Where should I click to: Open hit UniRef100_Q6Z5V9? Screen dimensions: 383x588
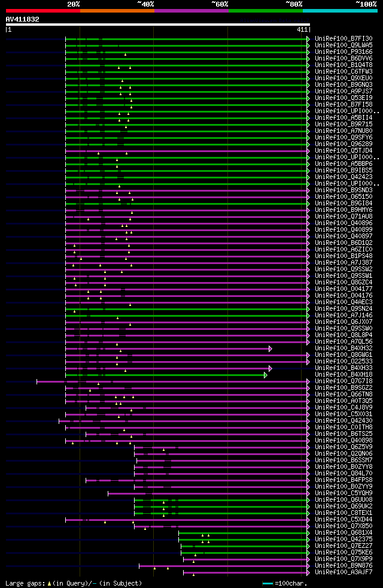tap(344, 447)
